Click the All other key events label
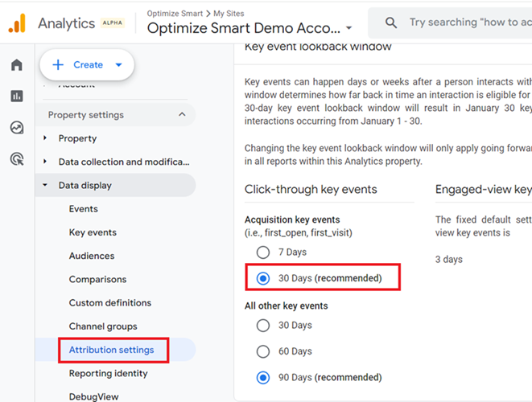 coord(287,306)
